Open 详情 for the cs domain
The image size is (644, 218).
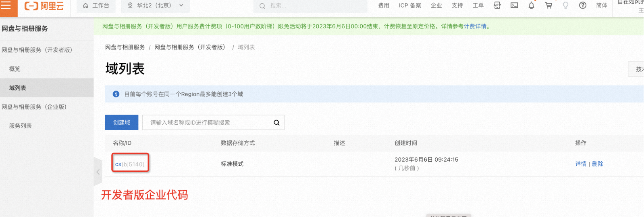581,164
